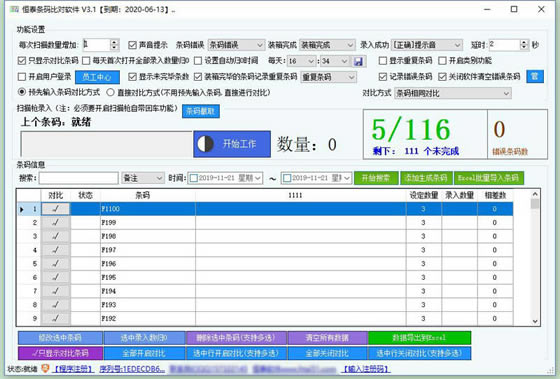Click the orange shield icon in status bar

click(x=45, y=368)
